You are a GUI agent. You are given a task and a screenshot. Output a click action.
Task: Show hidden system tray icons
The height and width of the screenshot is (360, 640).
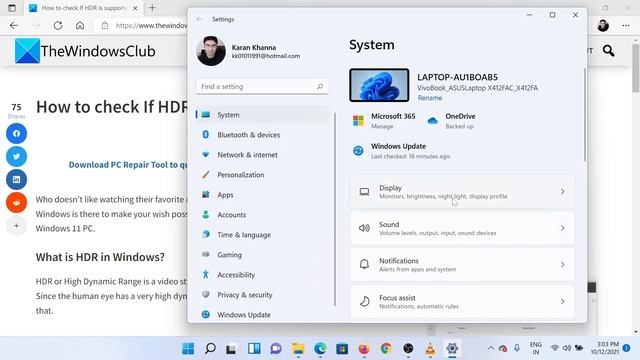pyautogui.click(x=491, y=348)
